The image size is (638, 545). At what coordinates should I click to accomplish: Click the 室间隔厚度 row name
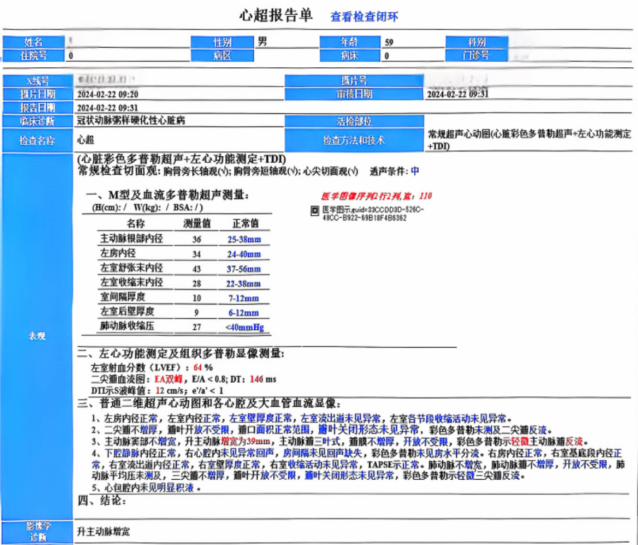coord(122,297)
